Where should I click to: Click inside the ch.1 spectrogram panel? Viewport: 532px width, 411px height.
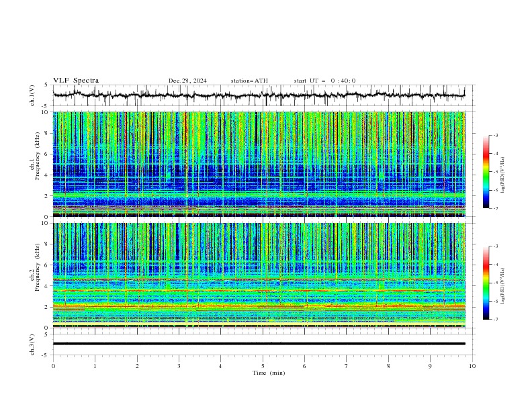259,164
